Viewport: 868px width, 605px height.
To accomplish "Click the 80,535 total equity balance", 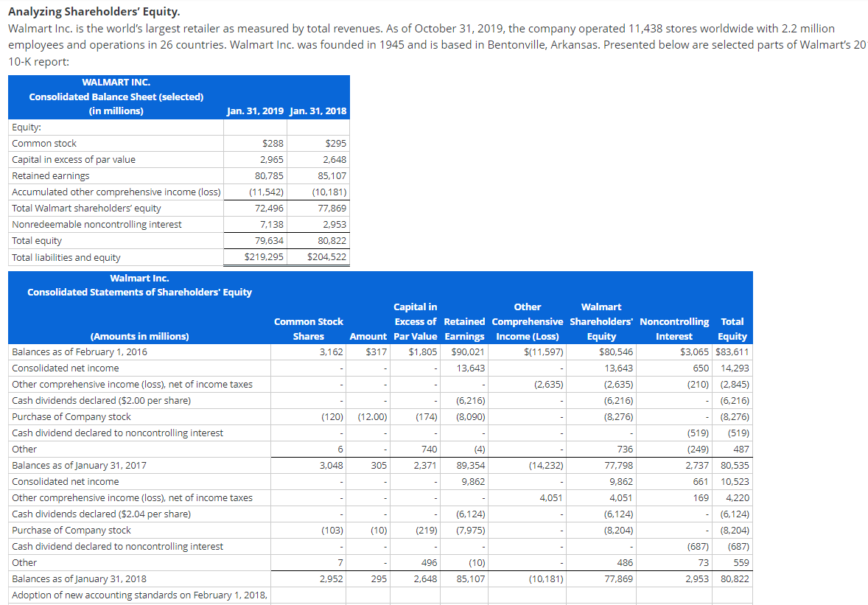I will coord(735,466).
